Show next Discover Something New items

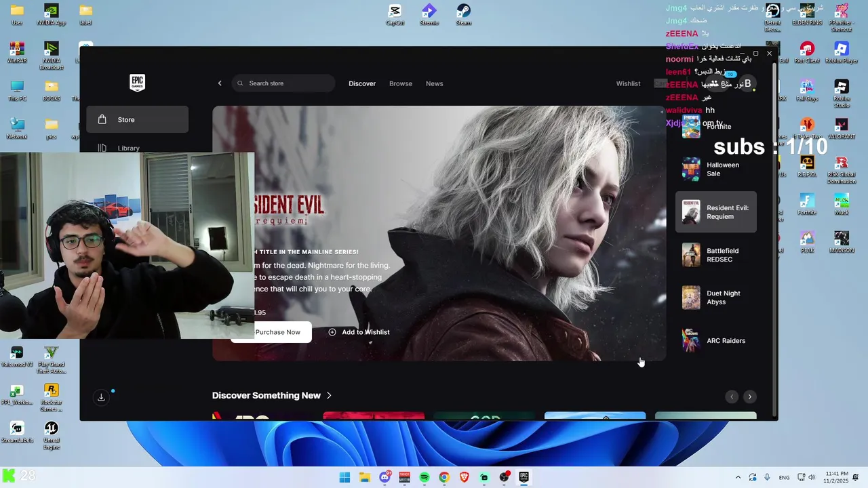[x=749, y=396]
